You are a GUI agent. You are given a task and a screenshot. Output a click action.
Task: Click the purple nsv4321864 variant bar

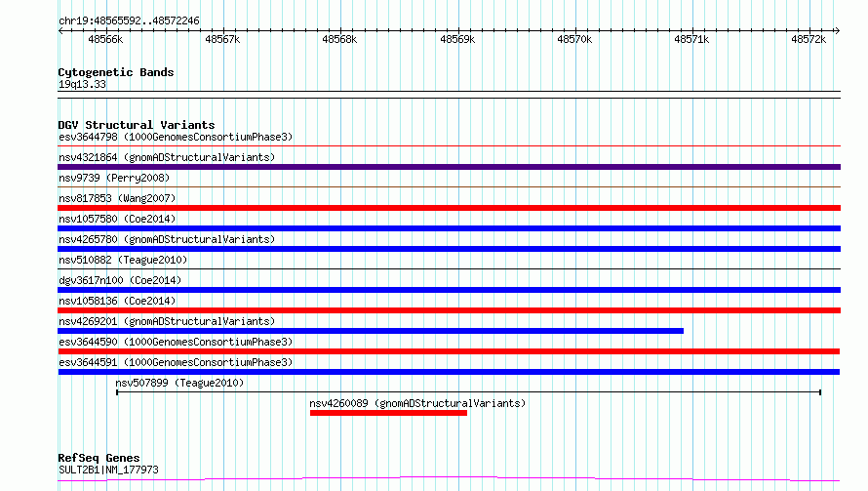(449, 167)
